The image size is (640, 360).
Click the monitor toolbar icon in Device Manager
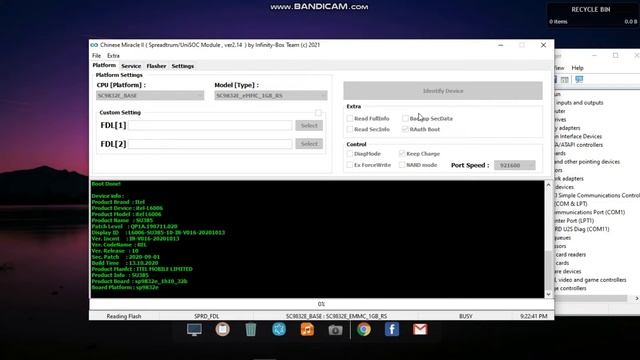(579, 80)
